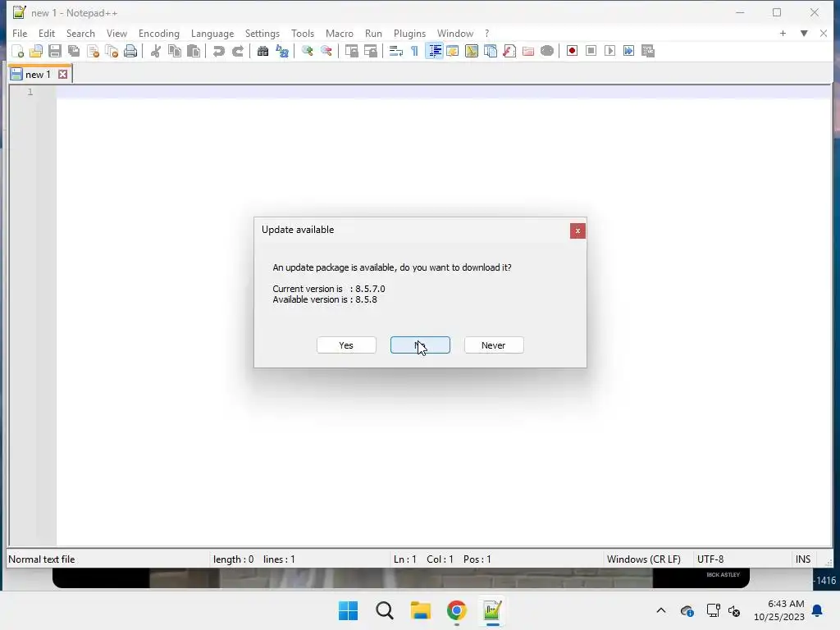Click the Close All toolbar icon
The image size is (840, 630).
(x=112, y=51)
